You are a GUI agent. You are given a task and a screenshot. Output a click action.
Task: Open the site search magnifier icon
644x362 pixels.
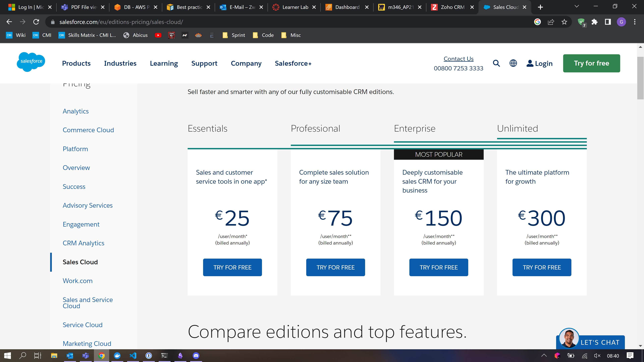pyautogui.click(x=496, y=63)
